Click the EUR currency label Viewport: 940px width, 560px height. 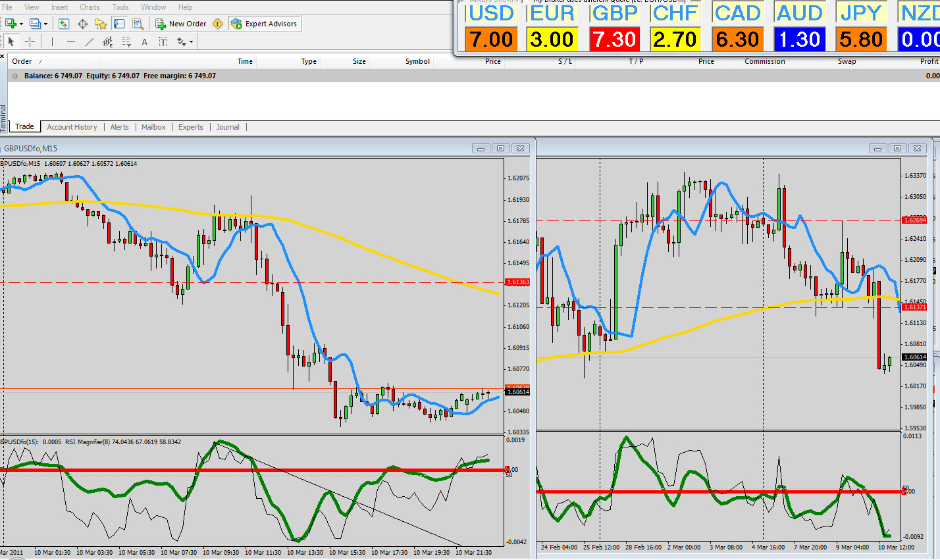552,13
